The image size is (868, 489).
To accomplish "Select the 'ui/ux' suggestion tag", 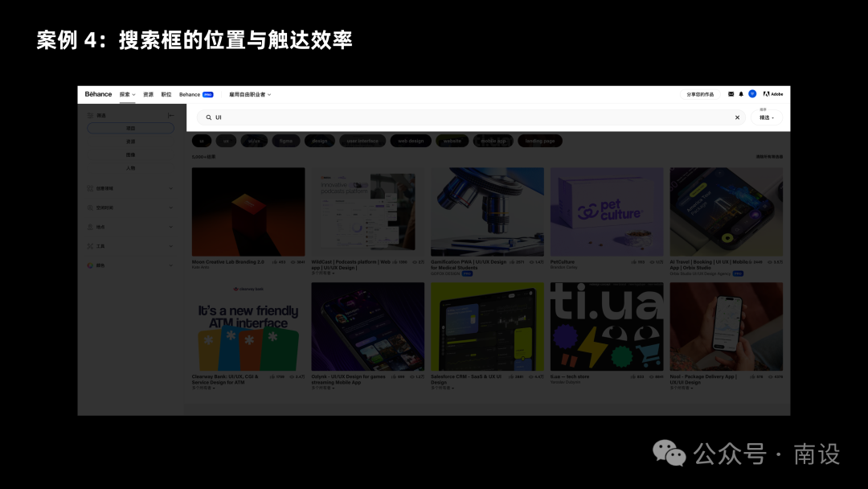I will pos(254,142).
